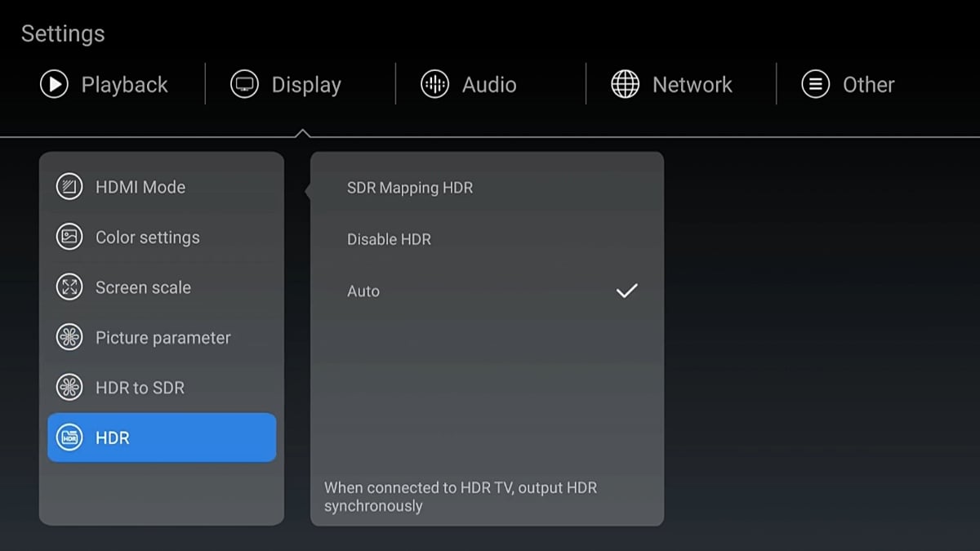Click the Network globe icon
This screenshot has height=551, width=980.
click(625, 84)
